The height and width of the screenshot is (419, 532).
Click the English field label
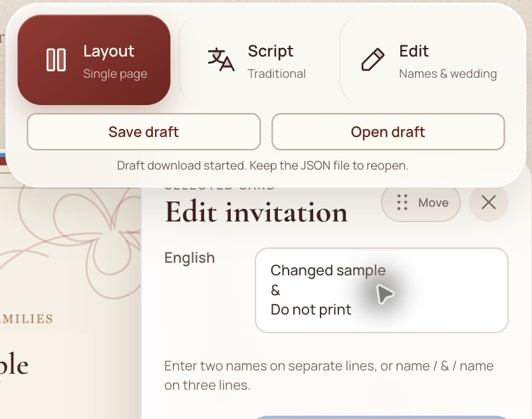tap(190, 258)
